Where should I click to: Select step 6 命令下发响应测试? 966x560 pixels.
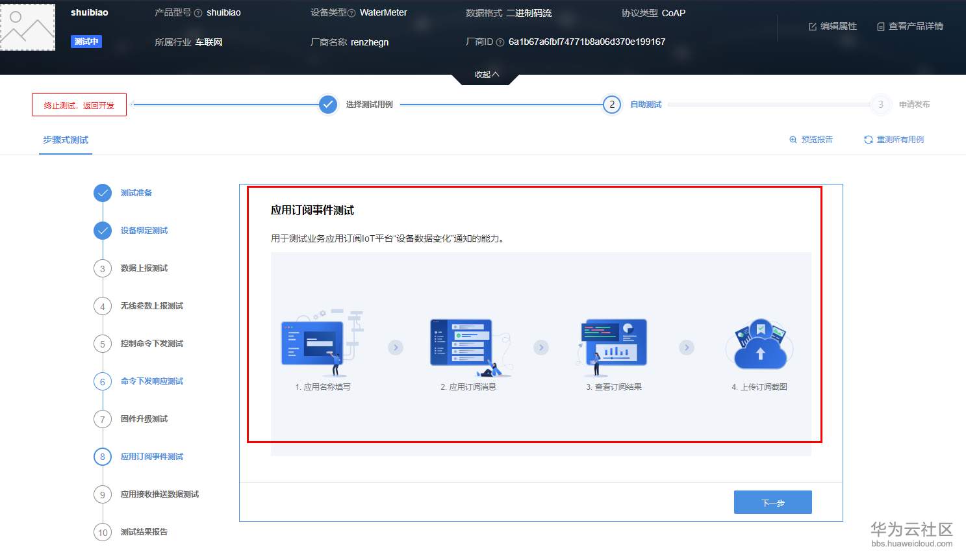click(x=140, y=381)
